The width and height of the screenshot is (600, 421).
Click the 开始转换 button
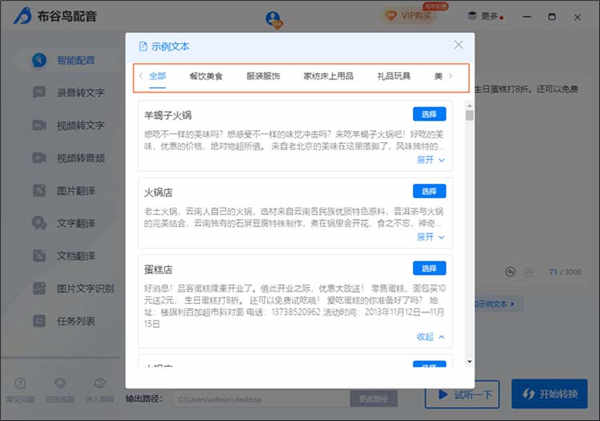coord(549,394)
